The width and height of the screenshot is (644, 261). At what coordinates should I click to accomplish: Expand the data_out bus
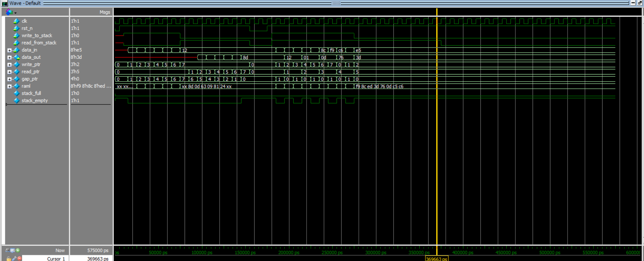click(x=10, y=57)
